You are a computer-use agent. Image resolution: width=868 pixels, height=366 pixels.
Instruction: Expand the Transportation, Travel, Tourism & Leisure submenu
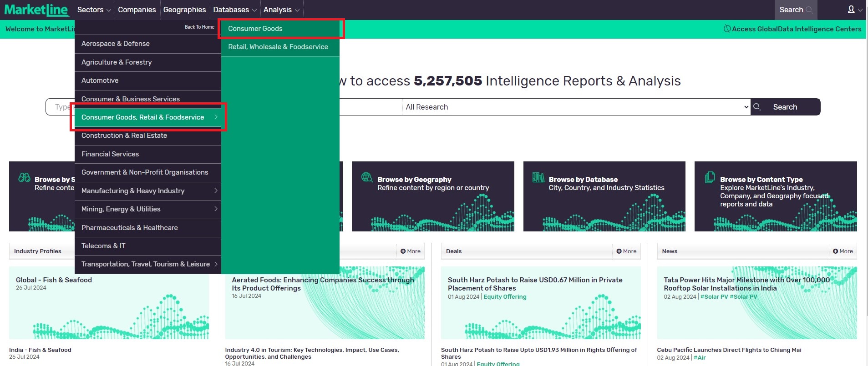pyautogui.click(x=216, y=264)
